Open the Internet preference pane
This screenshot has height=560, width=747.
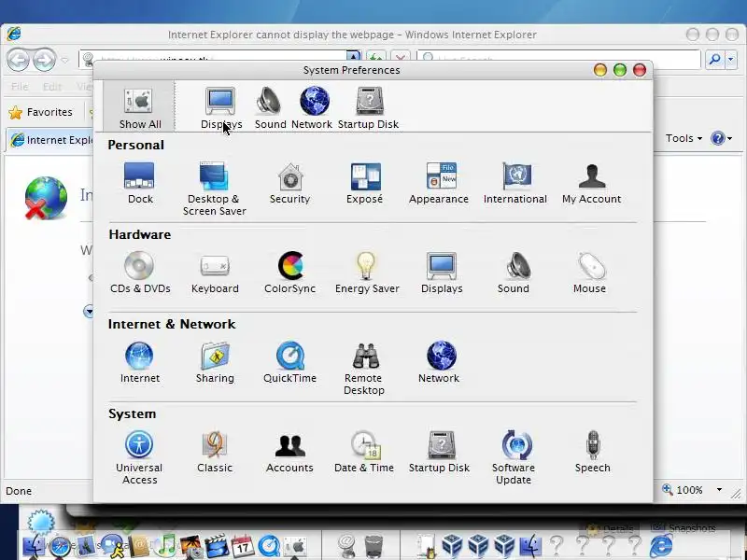pos(139,362)
